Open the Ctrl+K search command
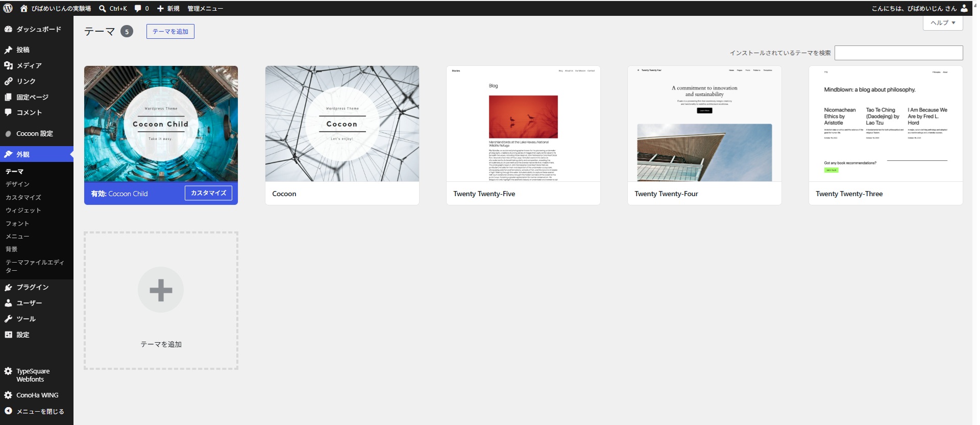 pos(118,9)
